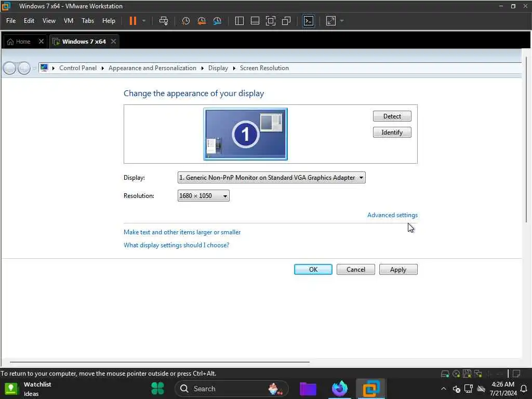The image size is (532, 399).
Task: Open the Edit menu
Action: point(29,21)
